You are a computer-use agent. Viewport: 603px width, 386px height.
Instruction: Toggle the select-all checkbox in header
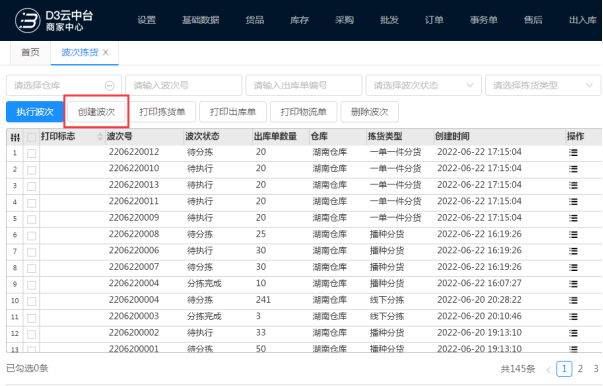[x=32, y=137]
